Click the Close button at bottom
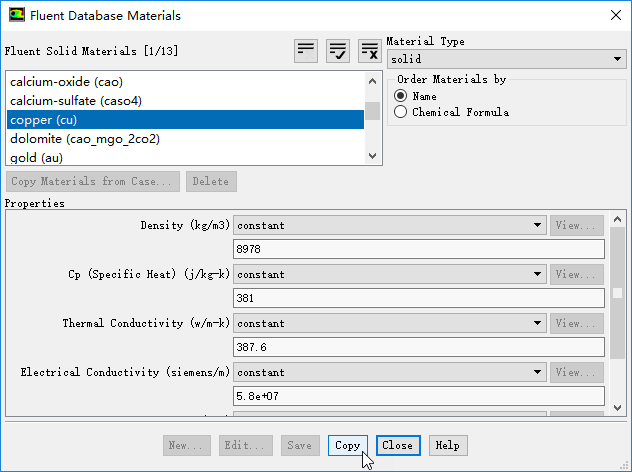632x472 pixels. (397, 446)
